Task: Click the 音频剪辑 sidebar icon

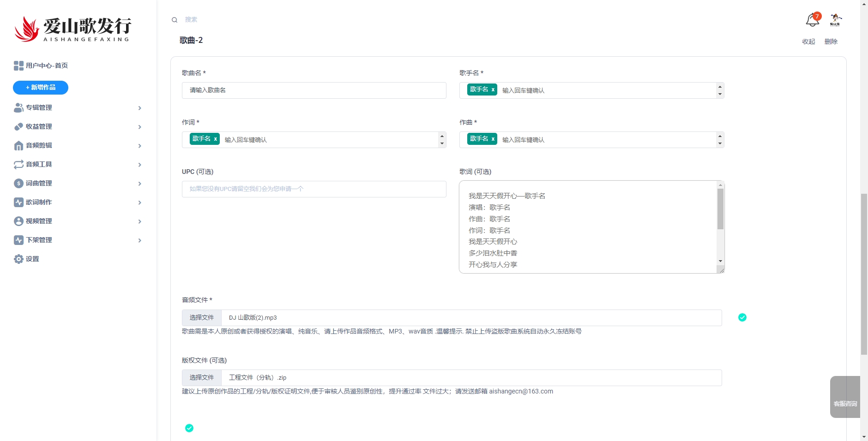Action: pyautogui.click(x=18, y=146)
